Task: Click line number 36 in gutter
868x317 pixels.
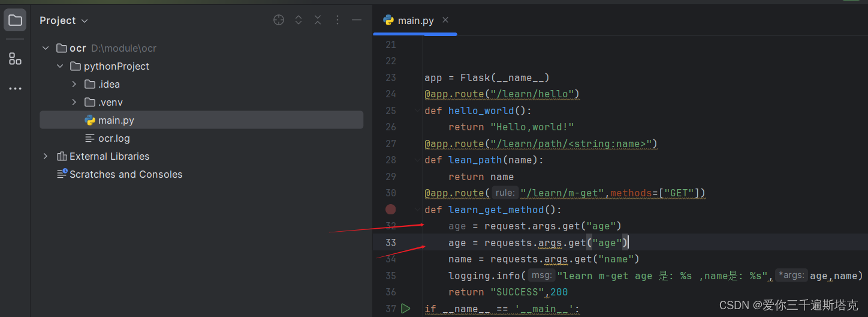Action: 390,292
